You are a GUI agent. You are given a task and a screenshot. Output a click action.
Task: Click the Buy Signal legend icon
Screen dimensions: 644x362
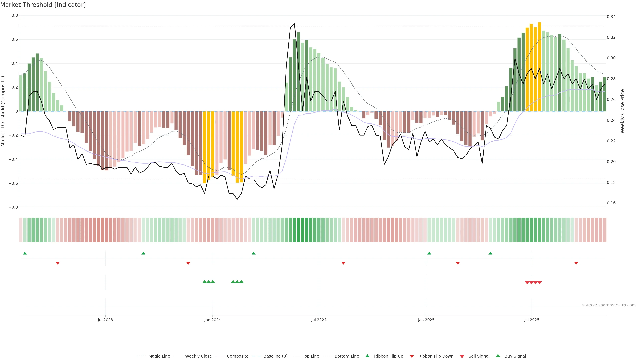[498, 356]
